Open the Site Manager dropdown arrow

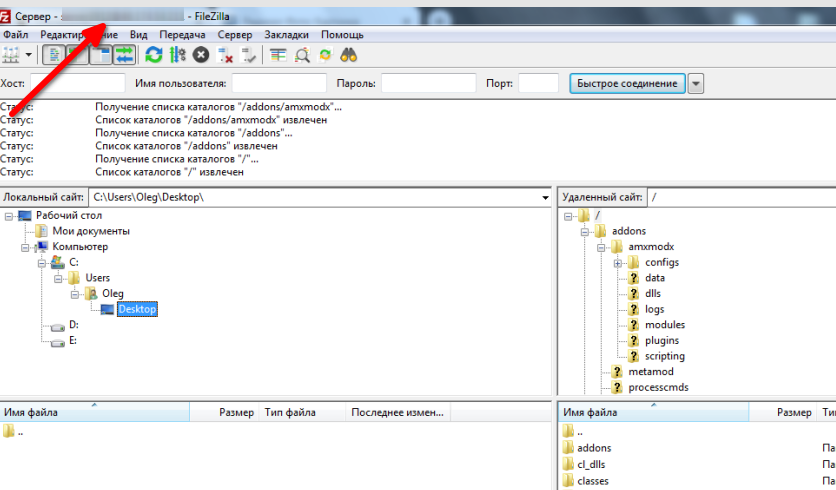[x=29, y=55]
